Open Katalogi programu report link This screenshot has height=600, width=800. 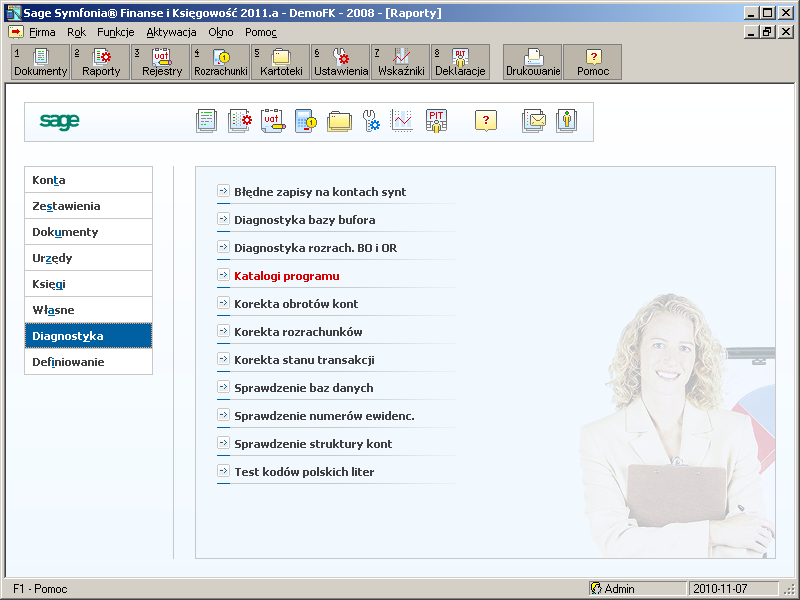(x=287, y=276)
